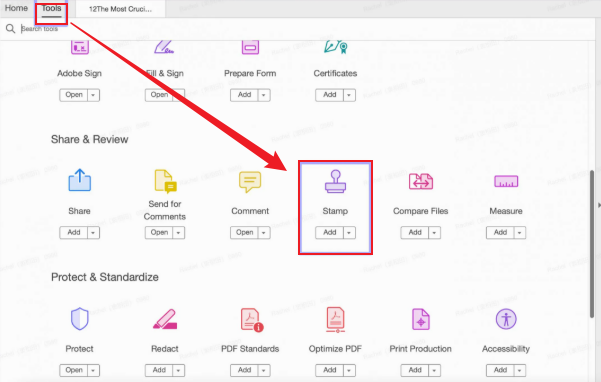The height and width of the screenshot is (382, 601).
Task: Switch to the Home tab
Action: click(x=16, y=8)
